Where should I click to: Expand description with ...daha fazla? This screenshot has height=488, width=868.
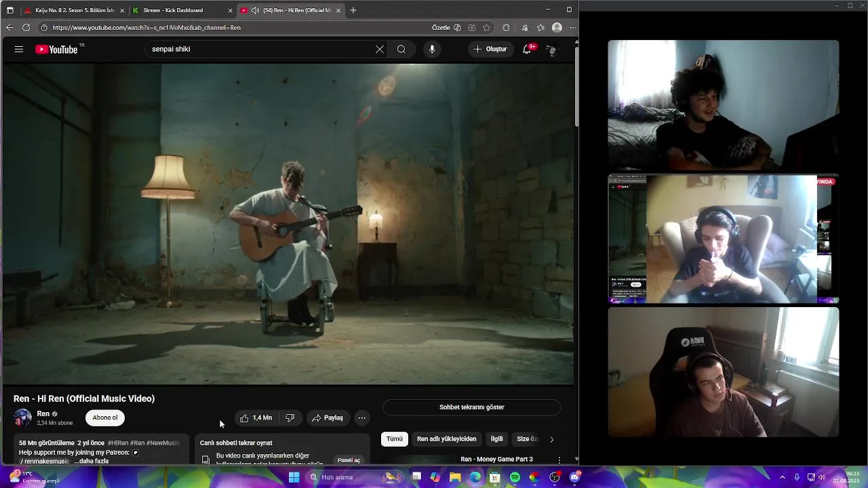point(91,461)
